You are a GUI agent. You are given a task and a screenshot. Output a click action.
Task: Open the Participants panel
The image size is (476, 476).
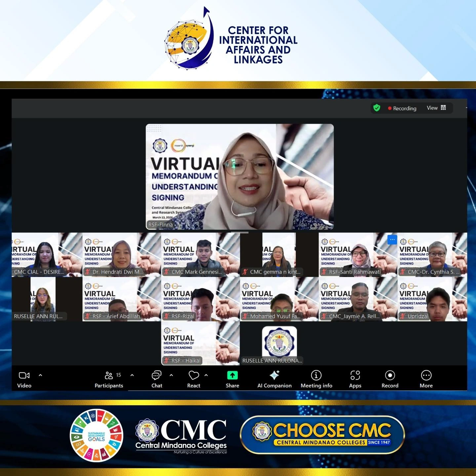click(x=109, y=375)
